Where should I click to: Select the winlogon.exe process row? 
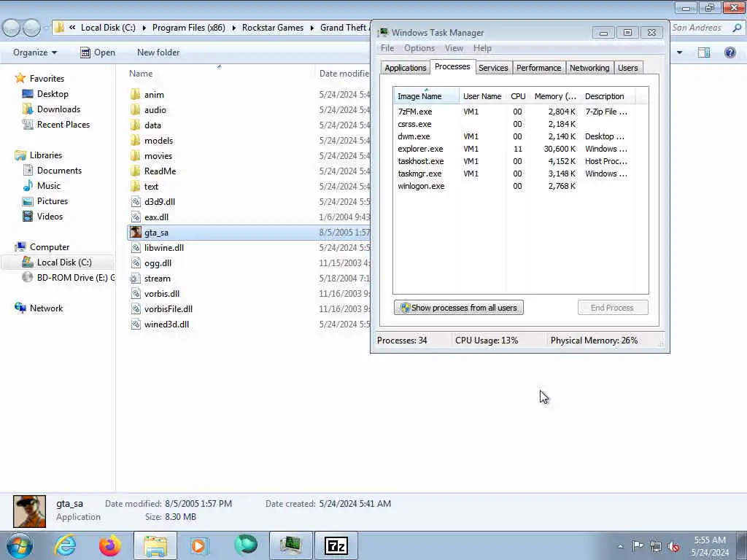click(514, 186)
